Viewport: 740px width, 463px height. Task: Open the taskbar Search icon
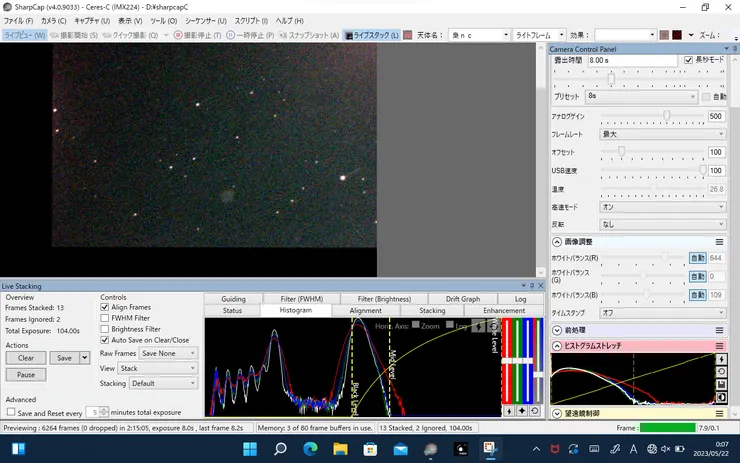click(x=280, y=449)
